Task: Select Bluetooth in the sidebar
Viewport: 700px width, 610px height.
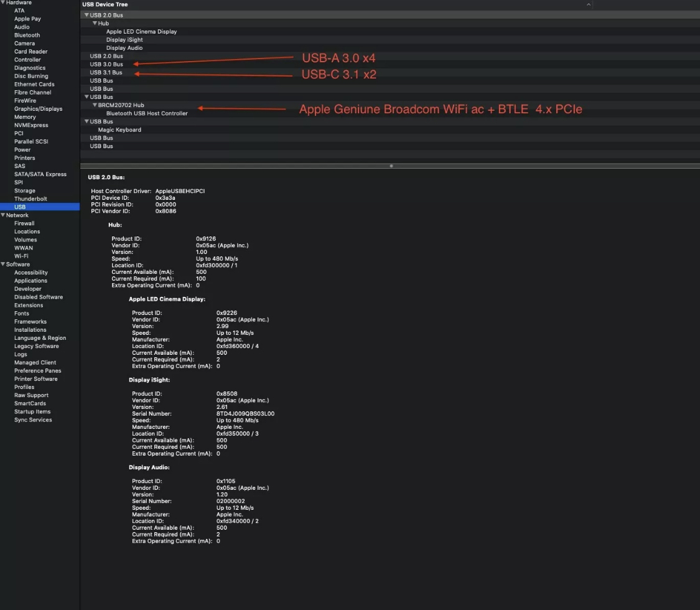Action: point(27,35)
